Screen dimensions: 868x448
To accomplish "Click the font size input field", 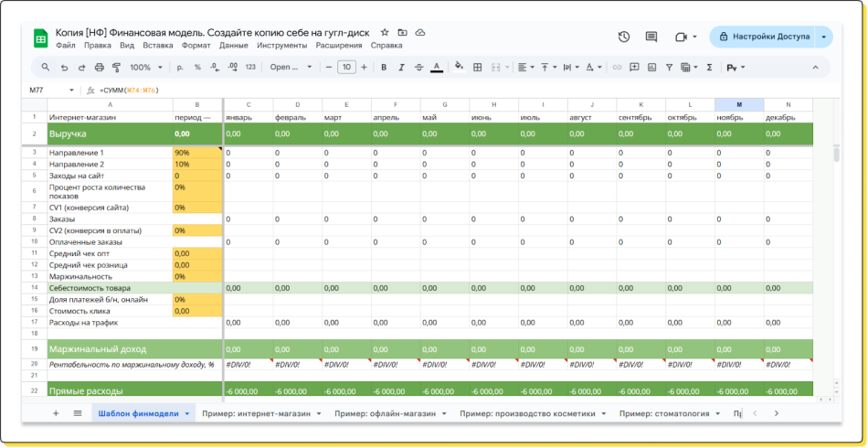I will pos(346,68).
